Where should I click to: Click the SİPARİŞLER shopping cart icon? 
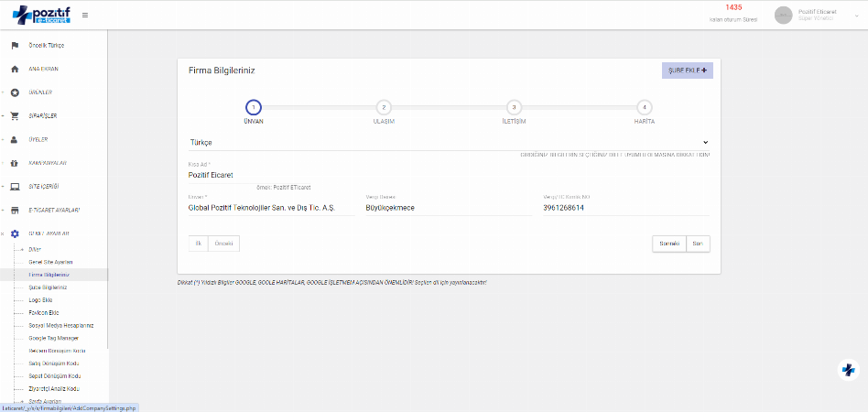coord(15,116)
